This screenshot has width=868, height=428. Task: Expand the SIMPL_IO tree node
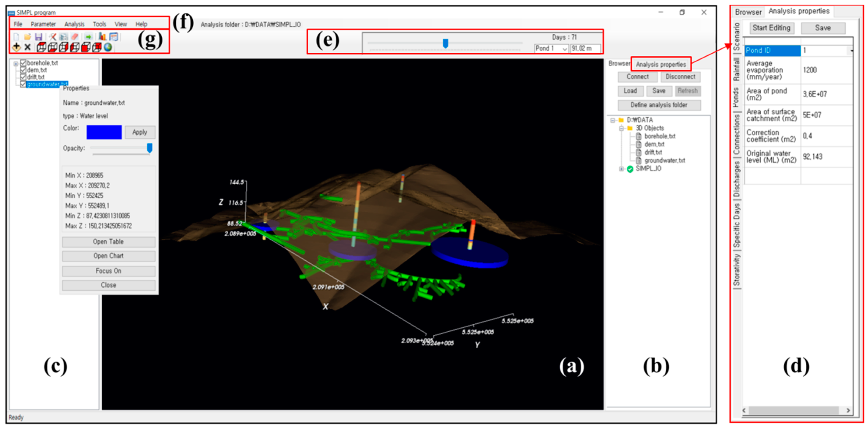[x=621, y=169]
